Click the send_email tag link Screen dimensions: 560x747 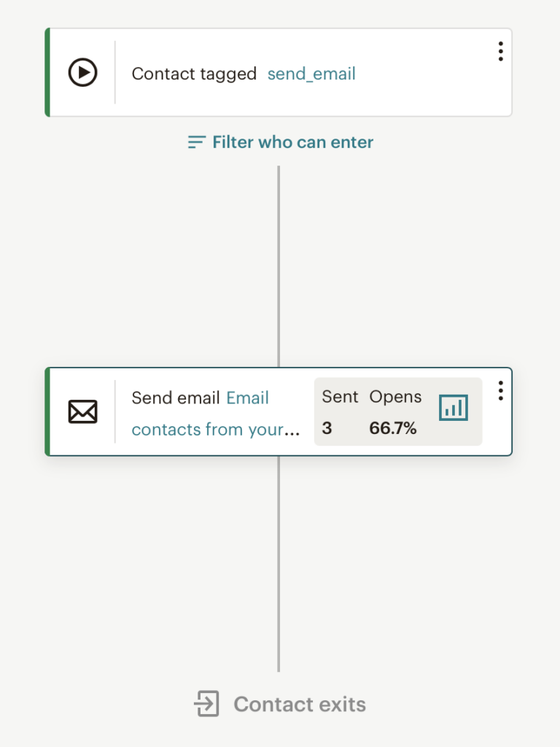tap(311, 74)
